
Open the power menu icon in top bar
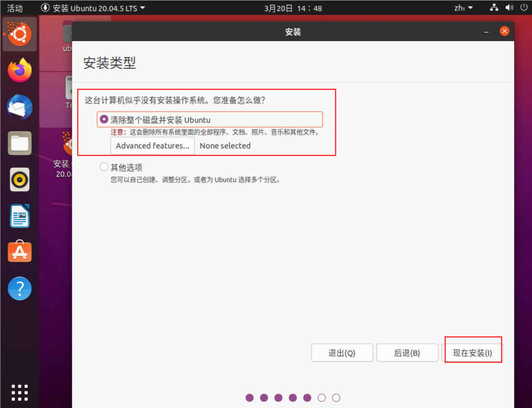tap(524, 8)
